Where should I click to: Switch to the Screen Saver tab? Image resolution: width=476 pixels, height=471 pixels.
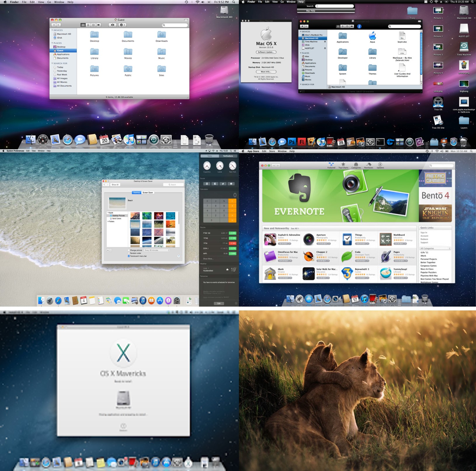click(x=148, y=193)
